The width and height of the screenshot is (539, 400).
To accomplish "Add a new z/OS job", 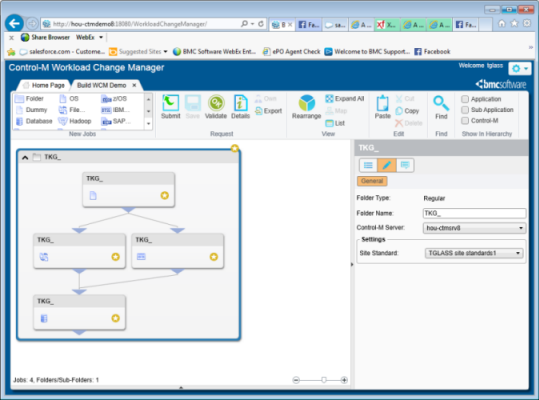I will [x=114, y=99].
